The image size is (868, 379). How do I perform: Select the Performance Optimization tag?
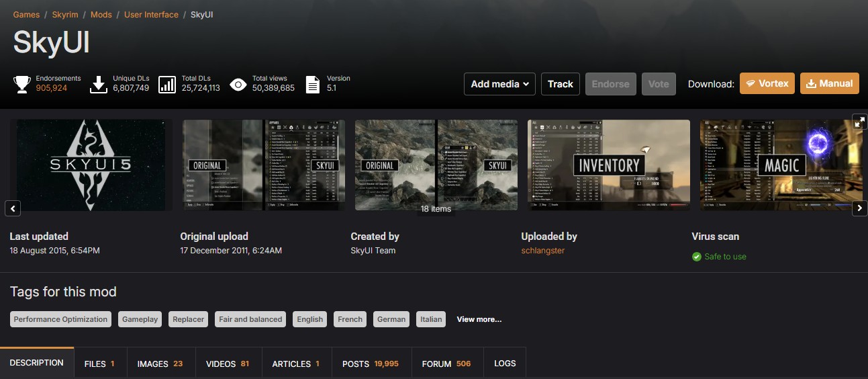click(60, 319)
